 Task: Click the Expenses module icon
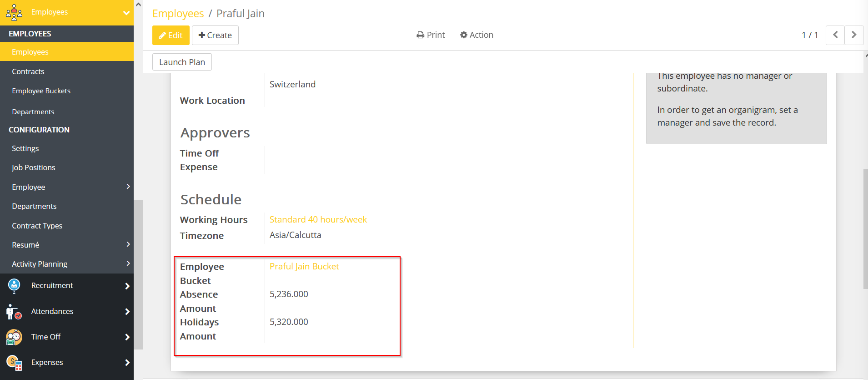(x=14, y=363)
